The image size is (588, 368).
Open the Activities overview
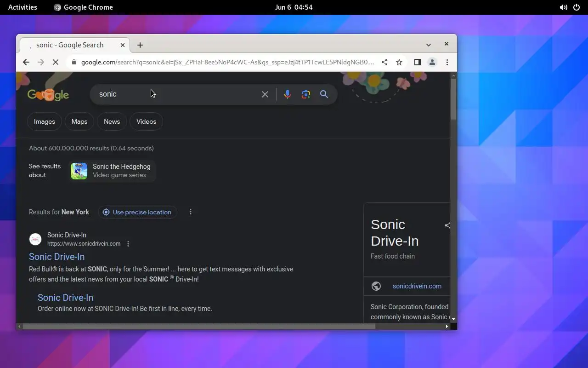(23, 7)
